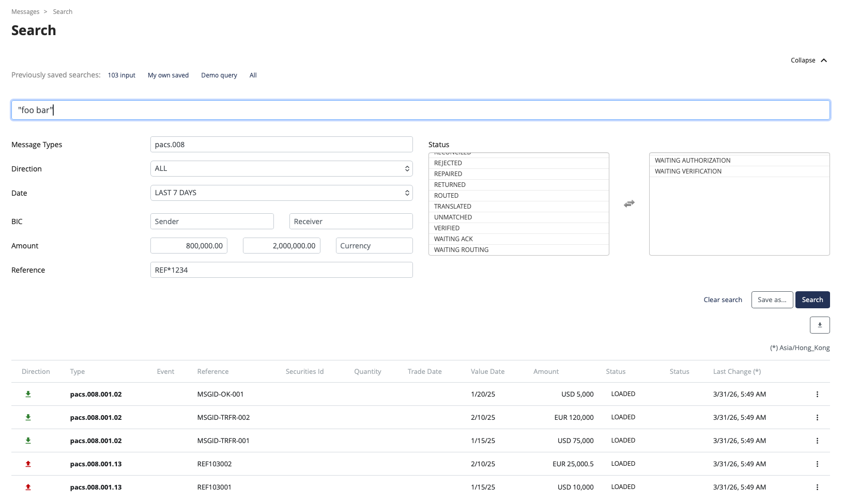844x504 pixels.
Task: Open the Date dropdown LAST 7 DAYS
Action: (282, 193)
